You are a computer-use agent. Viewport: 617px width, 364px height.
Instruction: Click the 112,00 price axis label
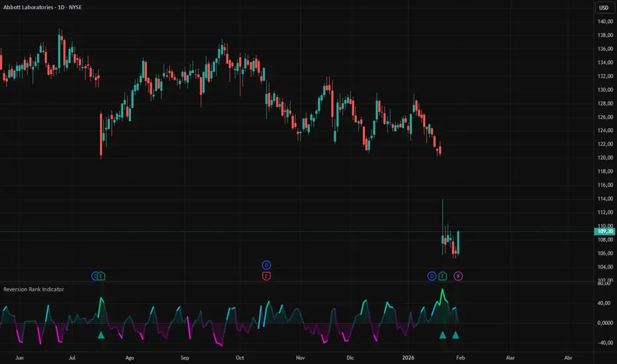point(605,212)
